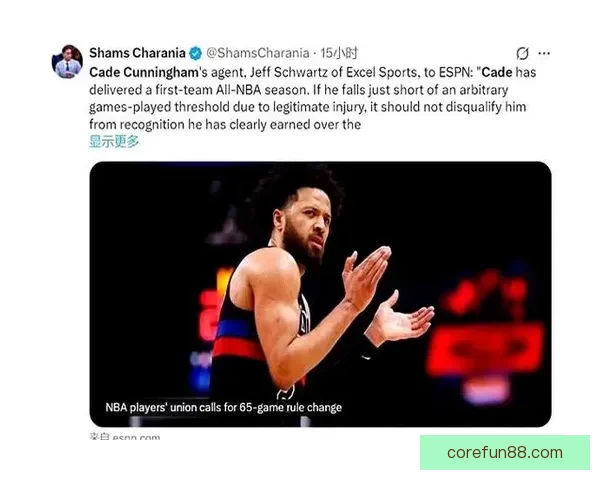Click the blue verified checkmark badge
Viewport: 600px width, 480px height.
tap(196, 53)
